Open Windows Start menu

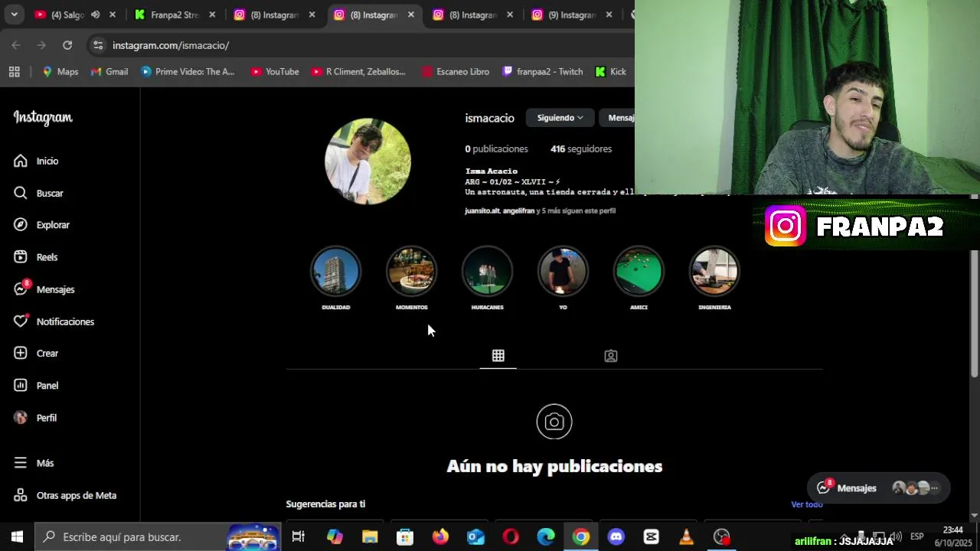[x=17, y=537]
